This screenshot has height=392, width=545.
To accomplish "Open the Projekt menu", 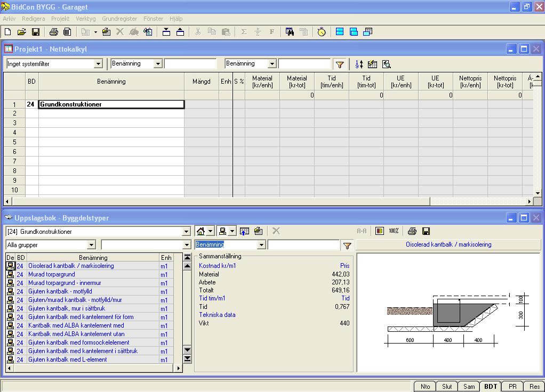I will pos(60,19).
